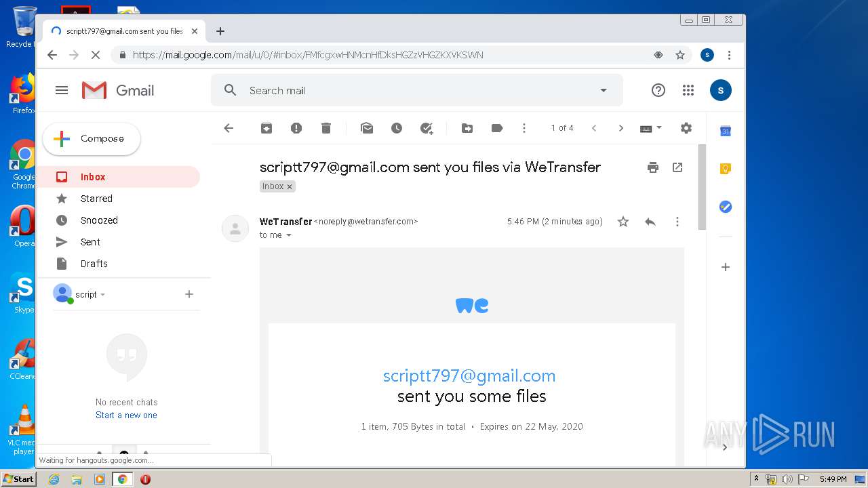The height and width of the screenshot is (488, 868).
Task: Click 'Start a new one' chat link
Action: tap(126, 415)
